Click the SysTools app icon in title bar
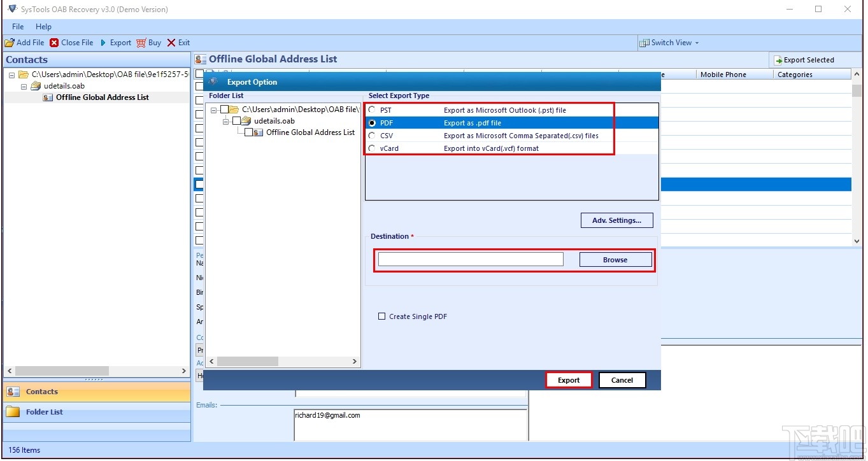Image resolution: width=868 pixels, height=461 pixels. 13,9
